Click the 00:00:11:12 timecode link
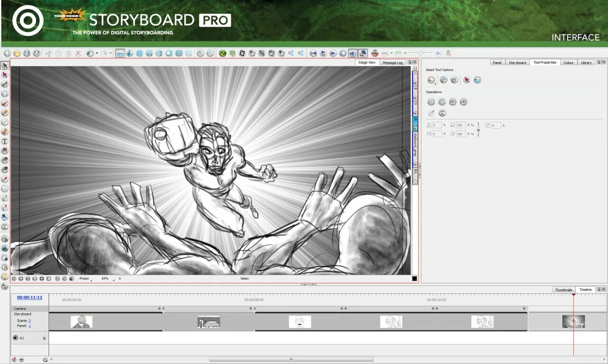The height and width of the screenshot is (364, 608). point(29,298)
